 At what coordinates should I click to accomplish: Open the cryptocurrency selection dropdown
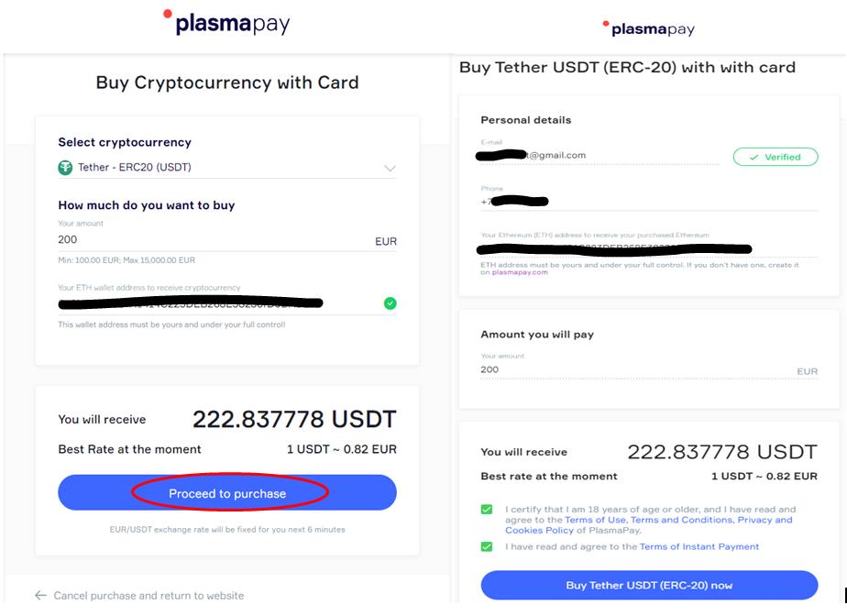tap(390, 168)
